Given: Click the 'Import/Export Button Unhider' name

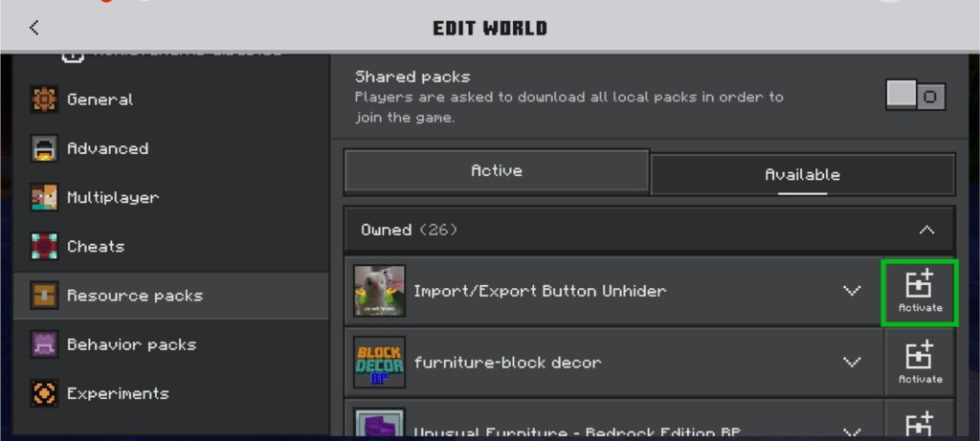Looking at the screenshot, I should 540,291.
